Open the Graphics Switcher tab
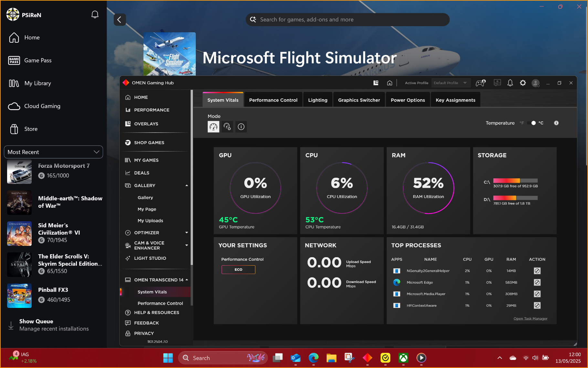This screenshot has width=588, height=368. [x=359, y=100]
